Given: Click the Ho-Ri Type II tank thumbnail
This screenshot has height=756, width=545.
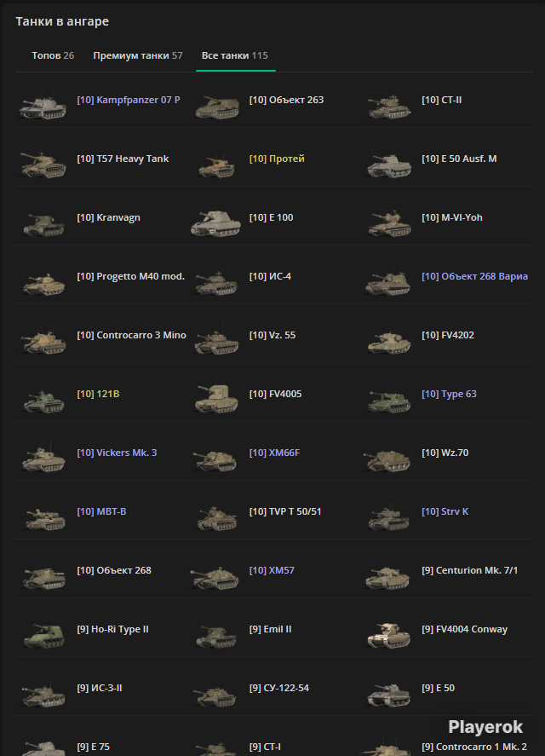Looking at the screenshot, I should coord(43,636).
